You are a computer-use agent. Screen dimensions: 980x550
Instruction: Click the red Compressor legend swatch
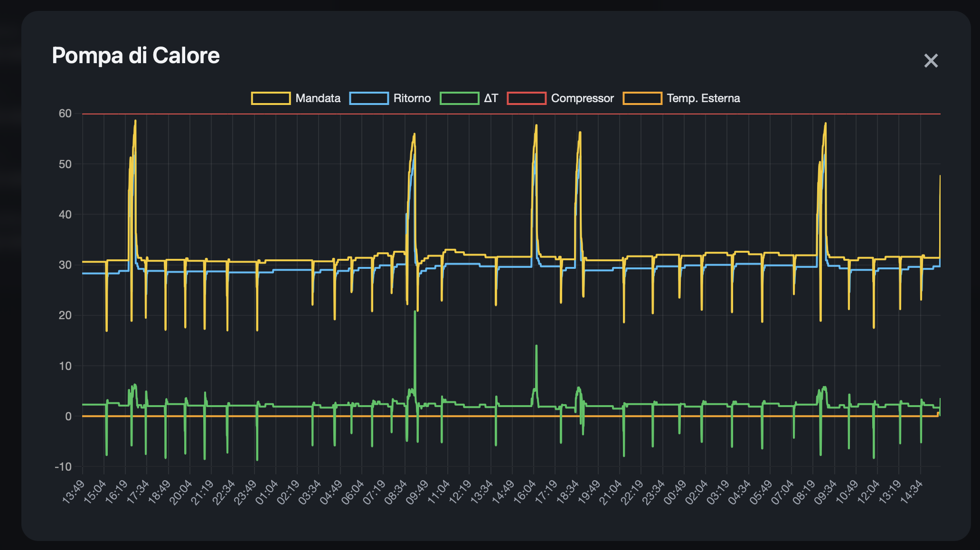(x=526, y=98)
